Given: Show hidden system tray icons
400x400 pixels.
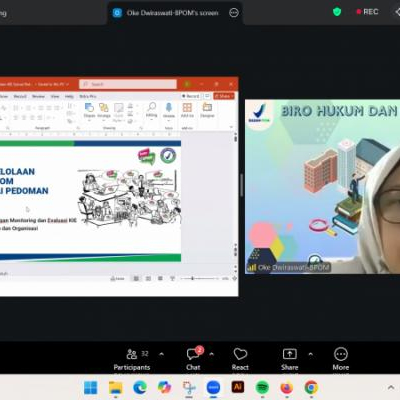Looking at the screenshot, I should (390, 388).
